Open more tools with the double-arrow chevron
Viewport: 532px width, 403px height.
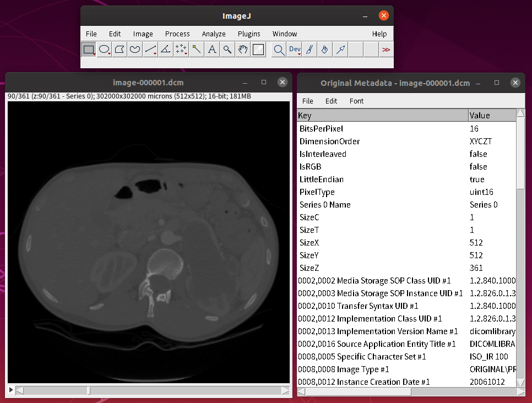pos(386,50)
